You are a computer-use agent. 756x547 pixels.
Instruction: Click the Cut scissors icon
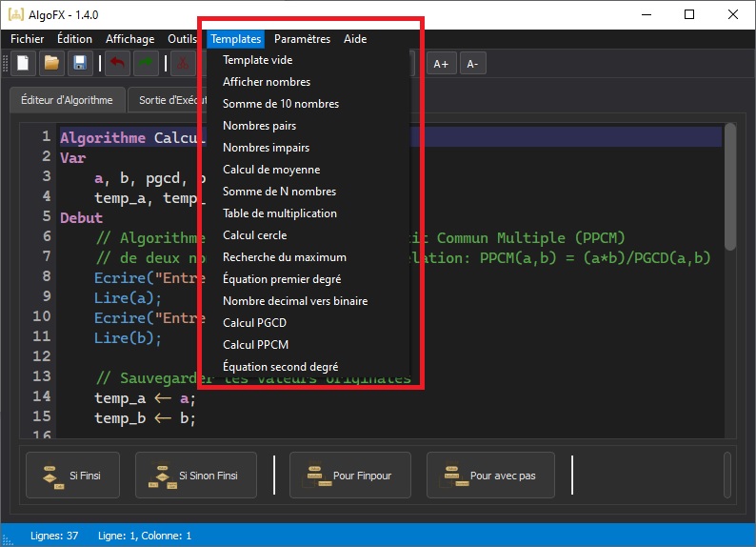click(183, 63)
